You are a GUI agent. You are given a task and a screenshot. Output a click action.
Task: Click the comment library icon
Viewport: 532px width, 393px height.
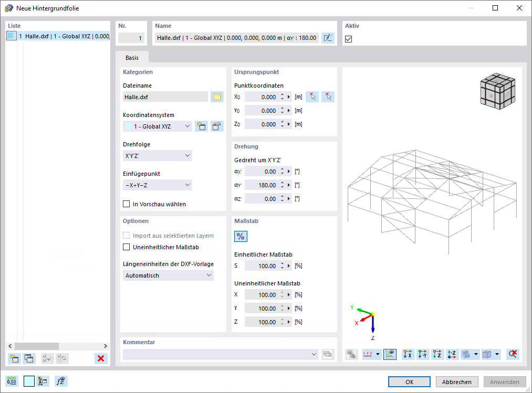pos(328,354)
